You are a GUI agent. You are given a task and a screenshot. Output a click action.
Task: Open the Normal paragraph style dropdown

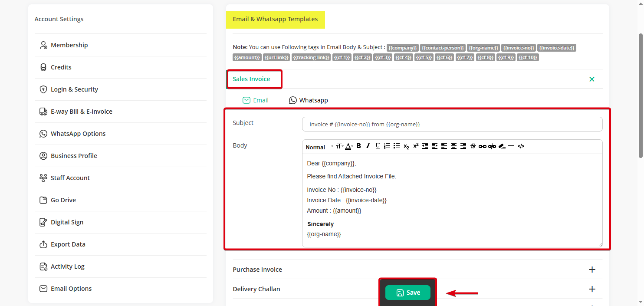click(x=319, y=147)
